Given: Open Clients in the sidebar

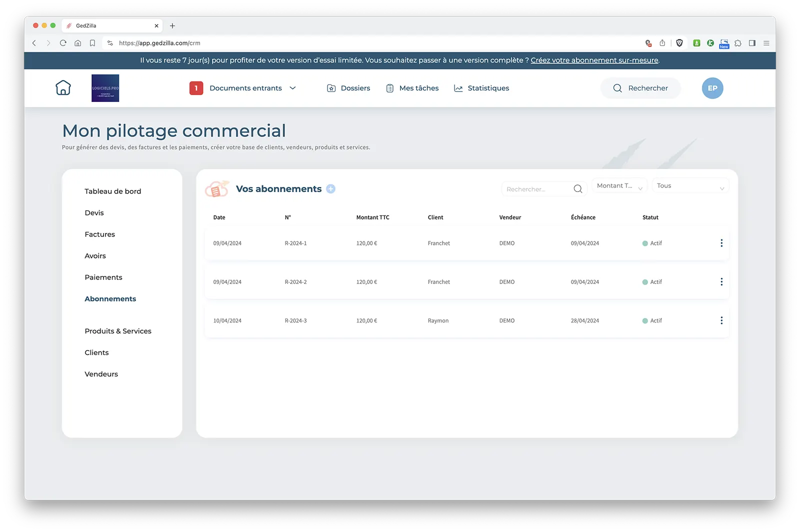Looking at the screenshot, I should coord(96,352).
